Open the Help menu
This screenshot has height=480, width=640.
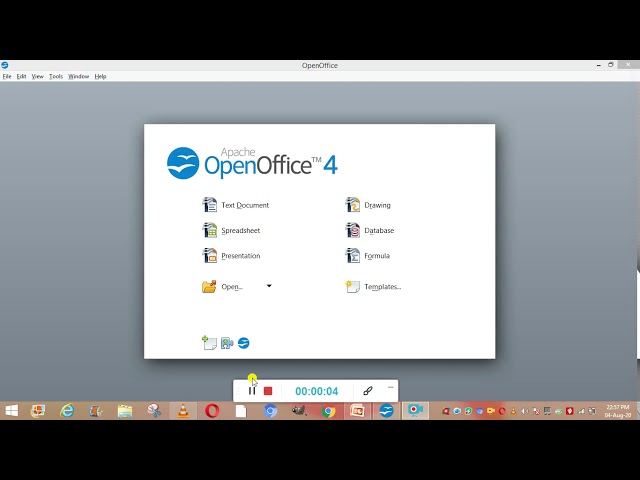100,76
